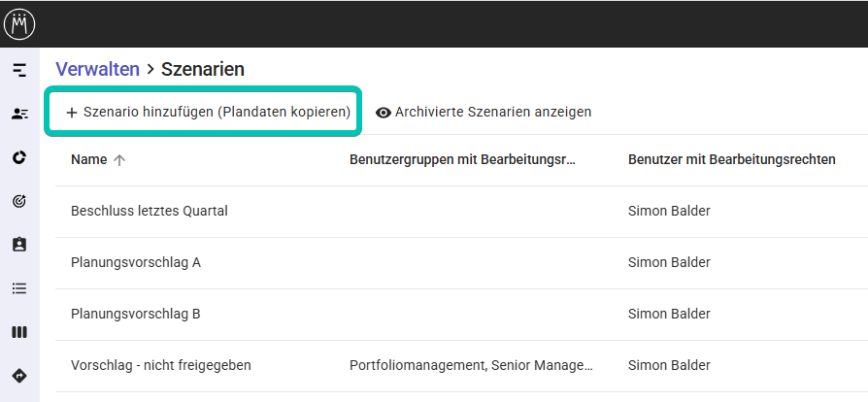The image size is (868, 402).
Task: Open the diamond arrow sidebar icon
Action: (x=19, y=376)
